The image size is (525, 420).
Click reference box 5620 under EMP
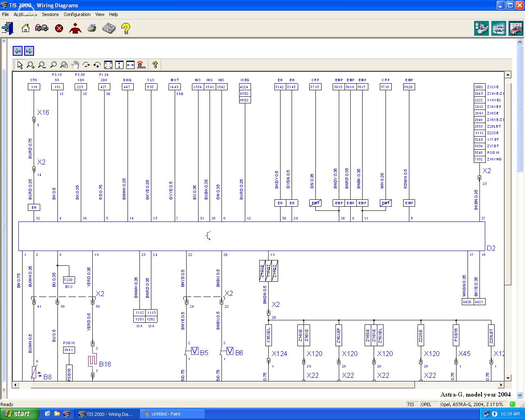pos(409,87)
